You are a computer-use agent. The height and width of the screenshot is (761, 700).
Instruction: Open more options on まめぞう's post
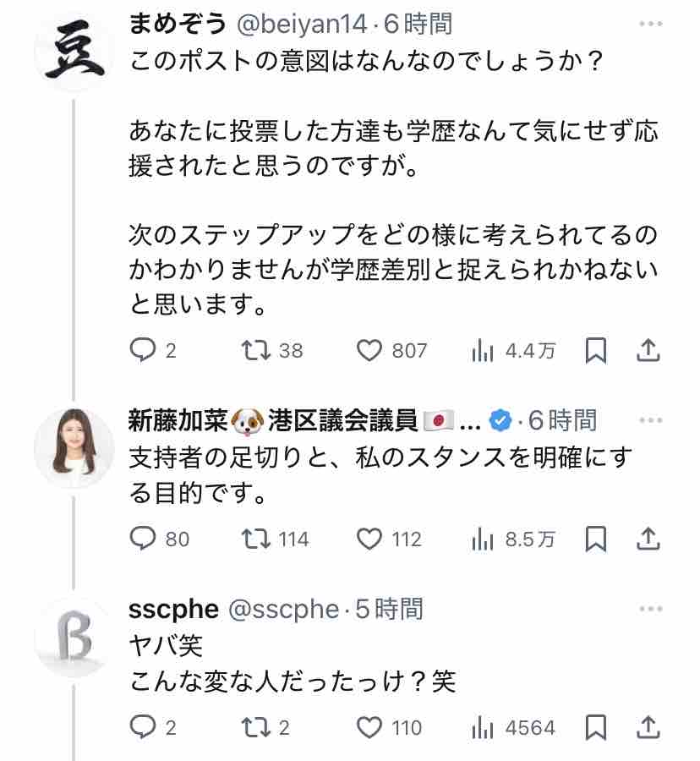pyautogui.click(x=651, y=25)
